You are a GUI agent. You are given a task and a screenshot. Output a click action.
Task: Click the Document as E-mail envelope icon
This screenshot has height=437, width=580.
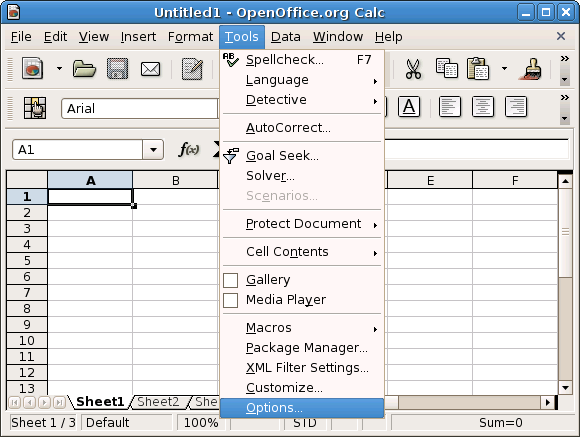pyautogui.click(x=151, y=69)
